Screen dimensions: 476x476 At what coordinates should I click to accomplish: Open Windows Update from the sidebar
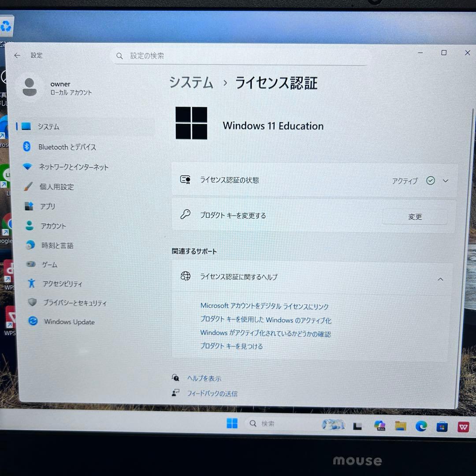[69, 322]
